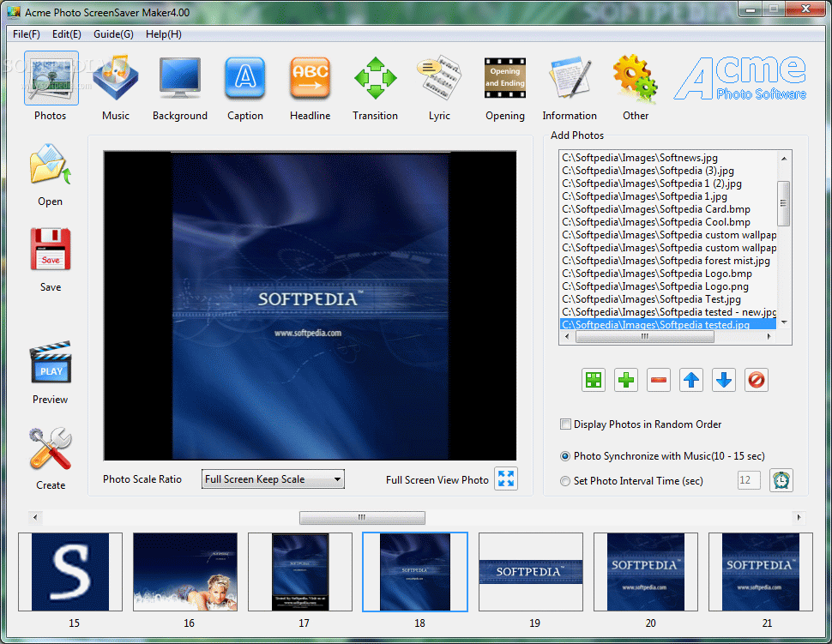Image resolution: width=832 pixels, height=644 pixels.
Task: Select Softpedia Cool.bmp list entry
Action: (656, 222)
